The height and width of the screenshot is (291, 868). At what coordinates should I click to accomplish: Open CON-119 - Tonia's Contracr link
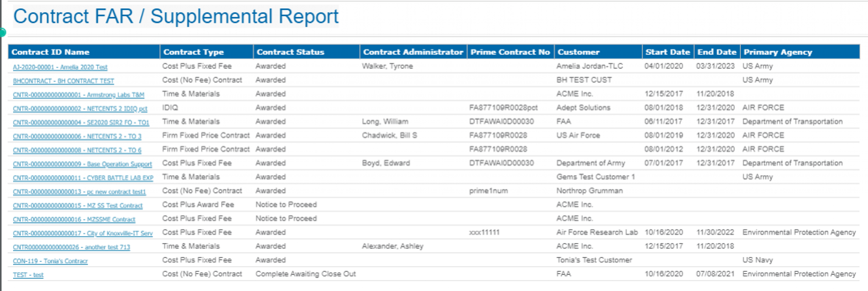50,261
